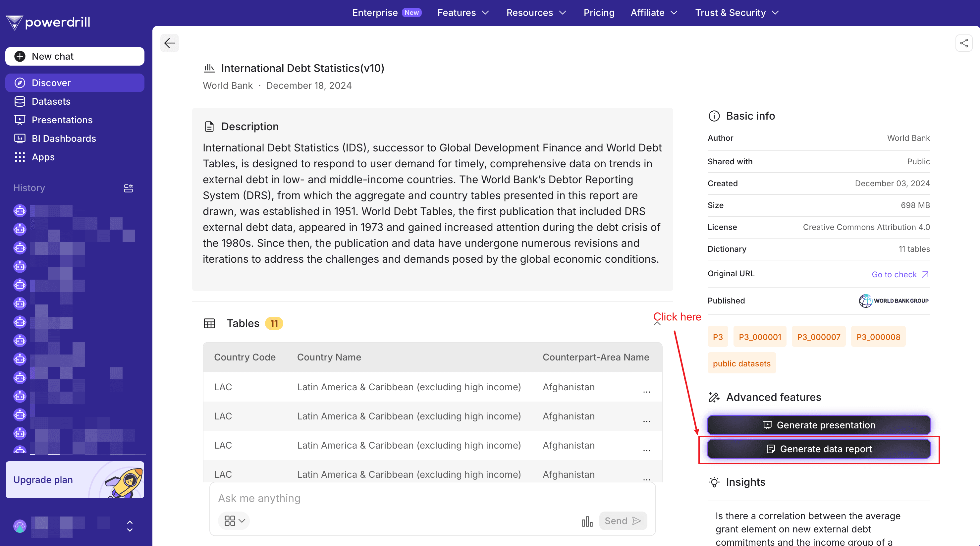Click the back arrow icon

pyautogui.click(x=169, y=43)
